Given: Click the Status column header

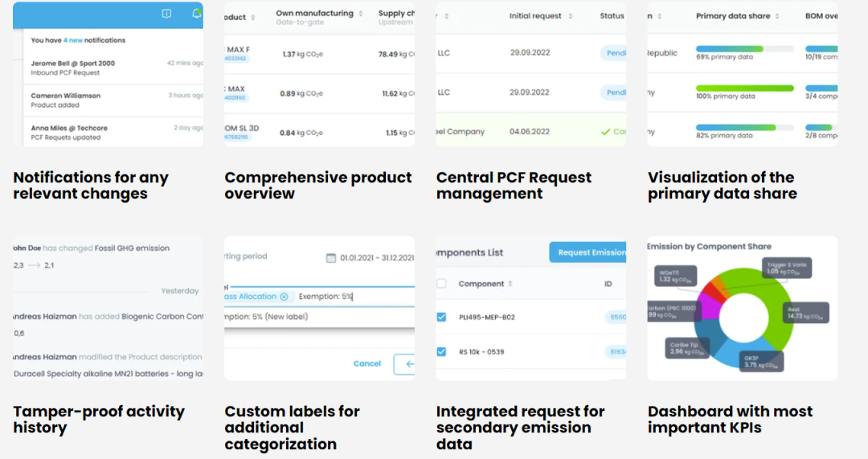Looking at the screenshot, I should coord(612,16).
